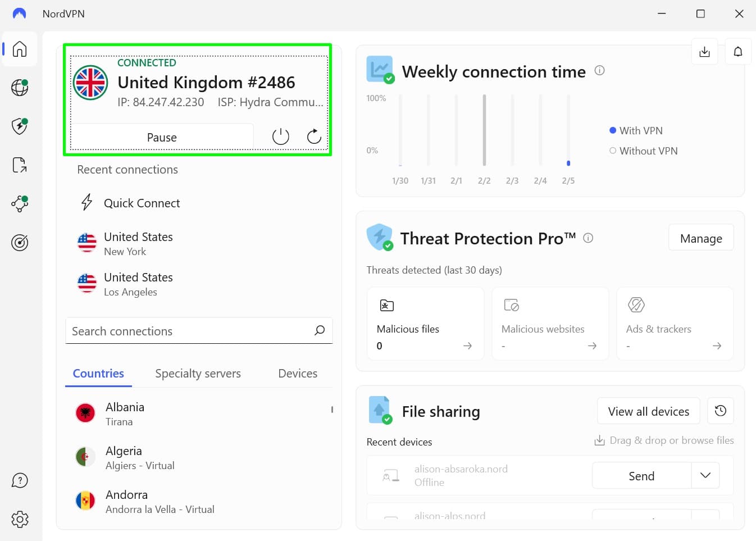Click Drag & drop or browse files
The height and width of the screenshot is (541, 756).
click(664, 440)
